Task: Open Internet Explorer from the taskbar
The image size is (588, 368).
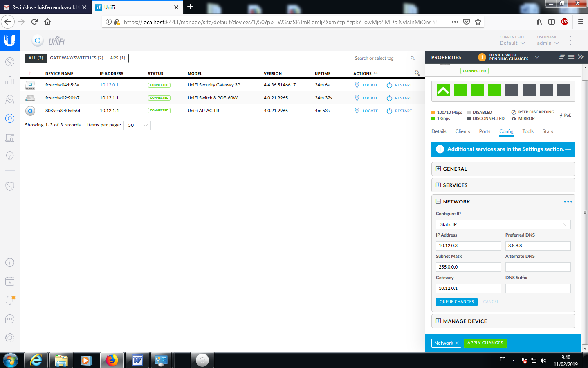Action: 36,360
